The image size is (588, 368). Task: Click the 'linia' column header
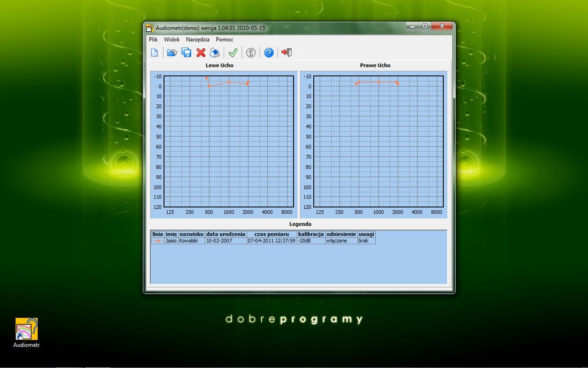click(158, 234)
